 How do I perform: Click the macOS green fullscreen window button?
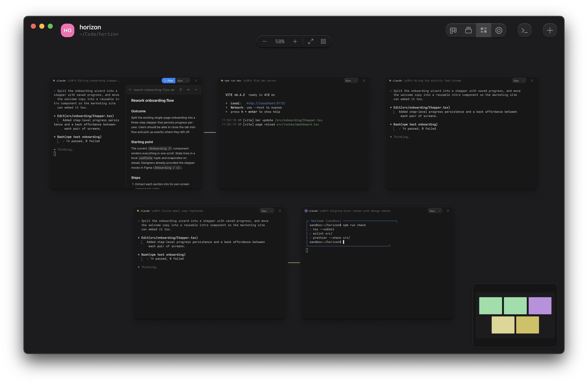point(50,26)
